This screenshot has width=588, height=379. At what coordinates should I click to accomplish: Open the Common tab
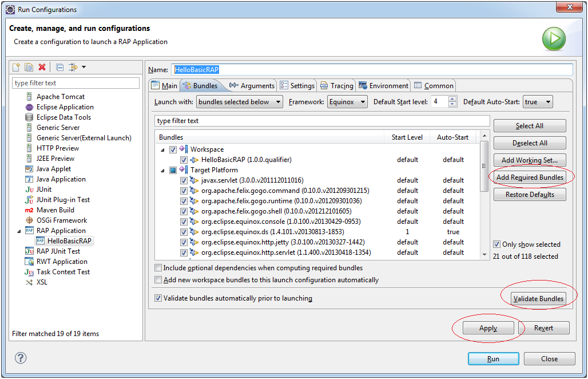(434, 85)
